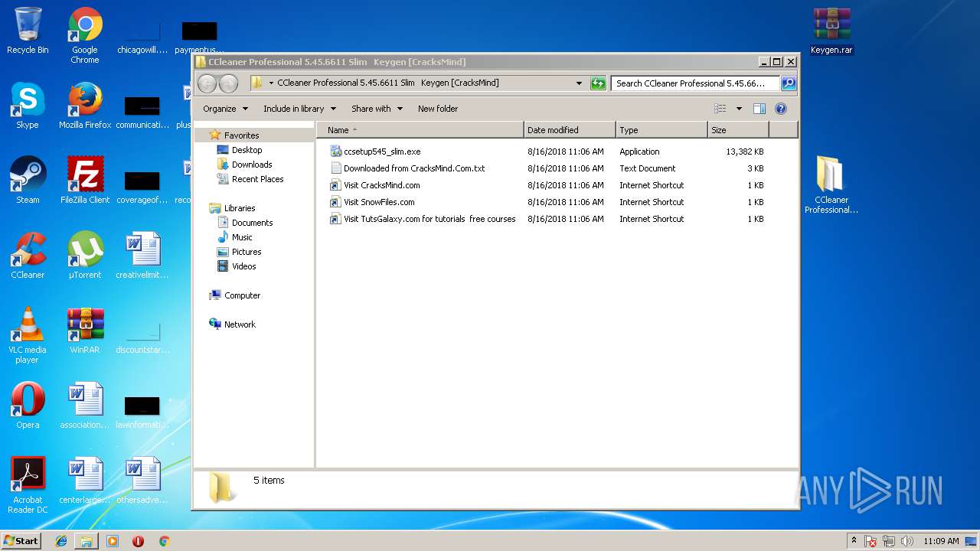Select Favorites in the navigation pane
The width and height of the screenshot is (980, 551).
[241, 135]
